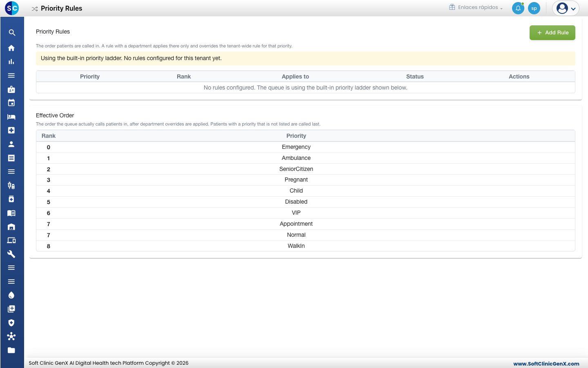The width and height of the screenshot is (588, 368).
Task: Click the syringe and vial sidebar icon
Action: pos(11,186)
